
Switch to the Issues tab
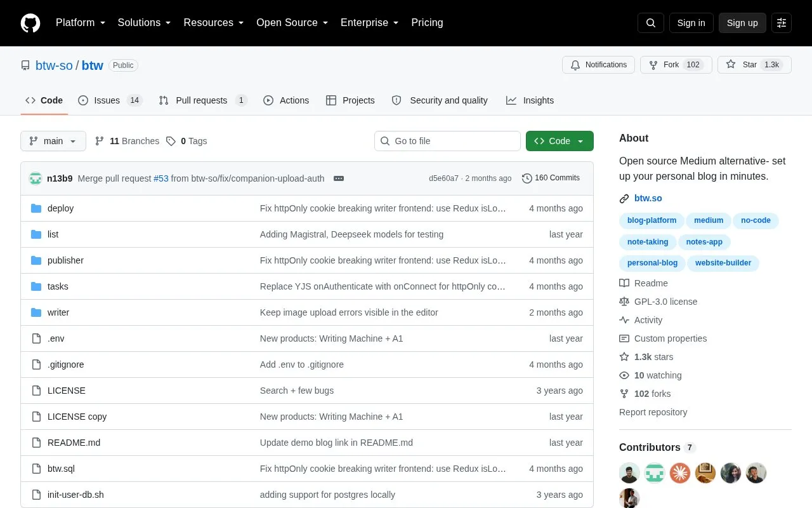pyautogui.click(x=110, y=100)
